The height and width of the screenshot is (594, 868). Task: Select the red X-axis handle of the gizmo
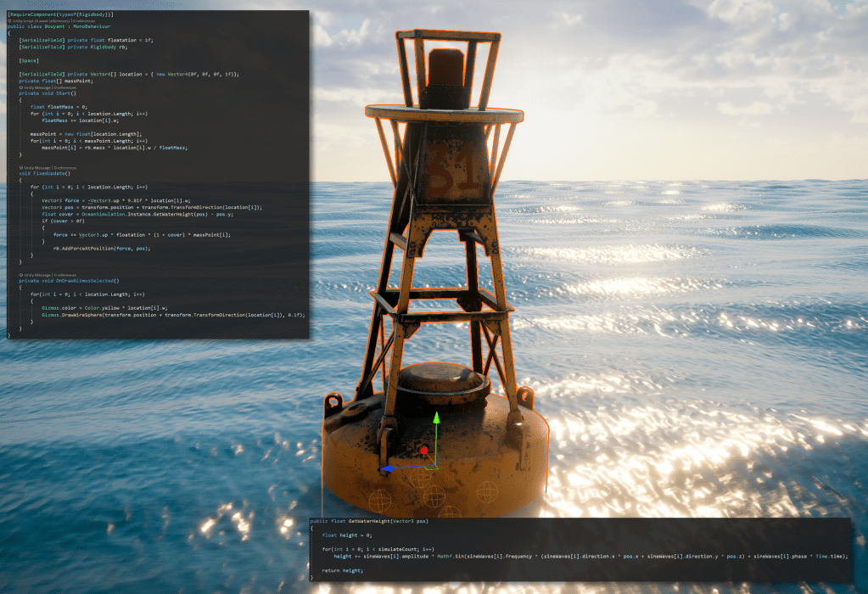tap(424, 450)
